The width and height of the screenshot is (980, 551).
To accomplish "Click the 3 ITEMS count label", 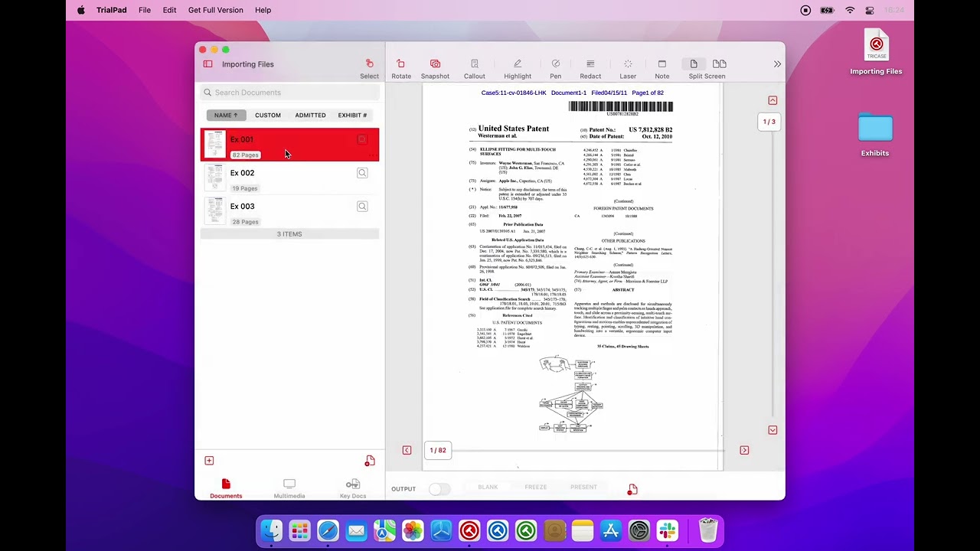I will pyautogui.click(x=289, y=234).
